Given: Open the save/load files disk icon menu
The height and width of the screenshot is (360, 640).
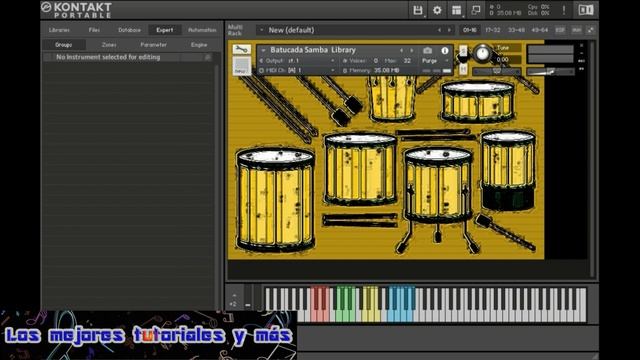Looking at the screenshot, I should tap(418, 10).
